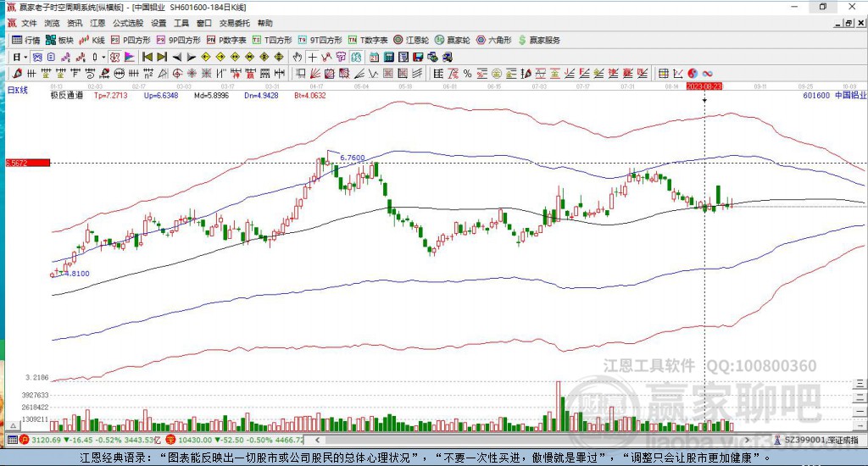Open the 板块 sector view
This screenshot has height=466, width=868.
click(x=59, y=40)
